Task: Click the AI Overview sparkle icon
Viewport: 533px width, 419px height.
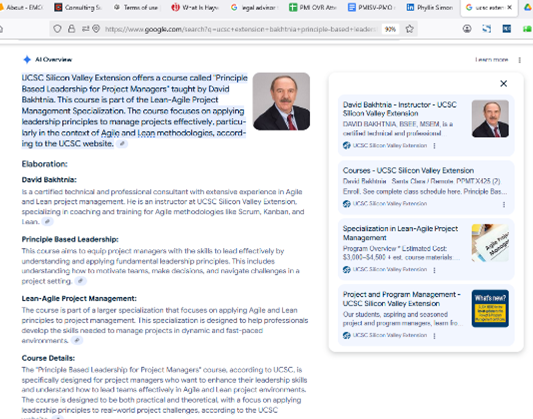Action: 27,60
